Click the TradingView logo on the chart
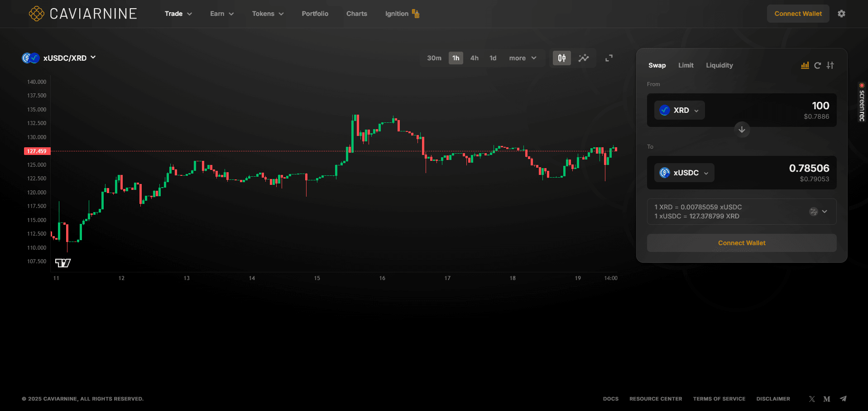 click(x=63, y=263)
